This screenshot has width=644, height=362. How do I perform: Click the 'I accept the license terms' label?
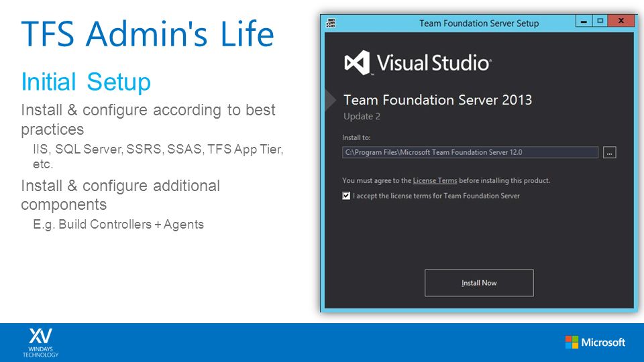(x=436, y=196)
